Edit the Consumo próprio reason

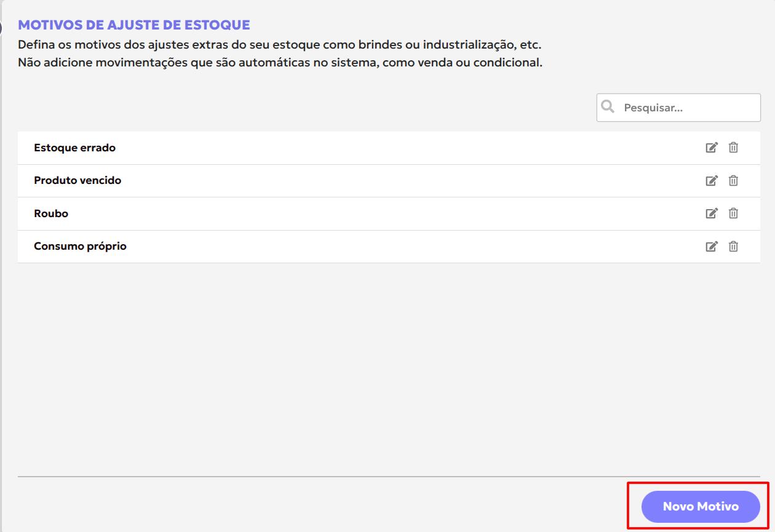[x=712, y=246]
